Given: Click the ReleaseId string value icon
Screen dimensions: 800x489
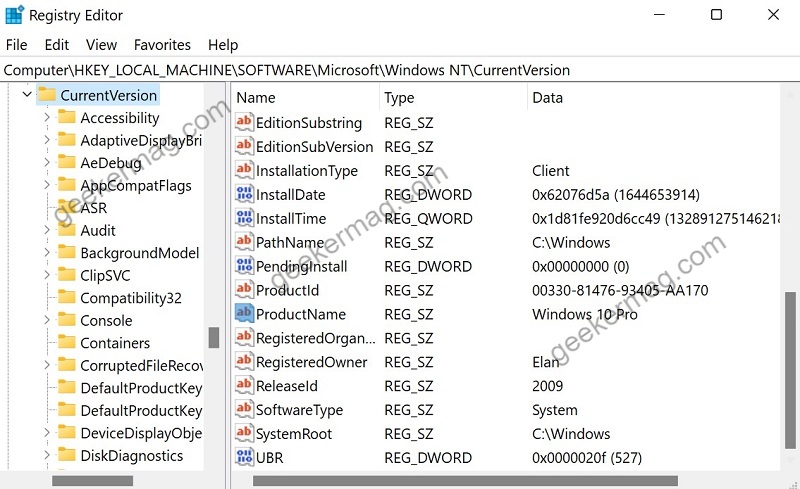Looking at the screenshot, I should point(244,385).
